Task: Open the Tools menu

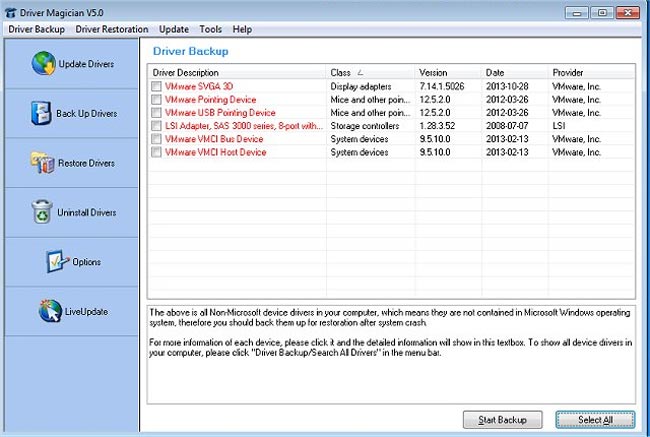Action: (x=210, y=30)
